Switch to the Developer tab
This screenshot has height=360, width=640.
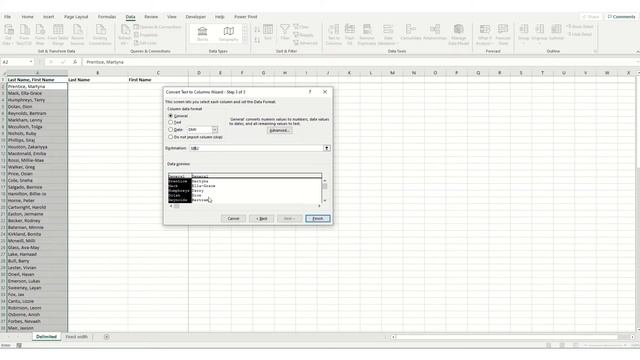pos(196,17)
